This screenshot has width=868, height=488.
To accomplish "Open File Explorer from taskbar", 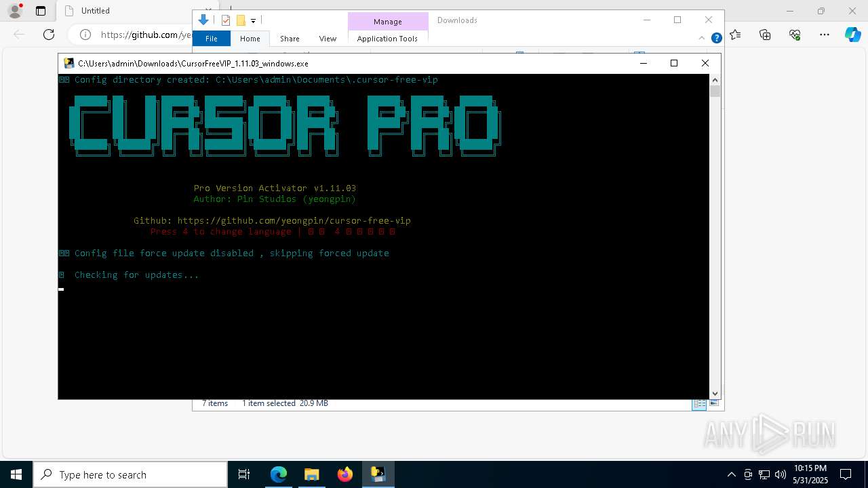I will coord(311,474).
